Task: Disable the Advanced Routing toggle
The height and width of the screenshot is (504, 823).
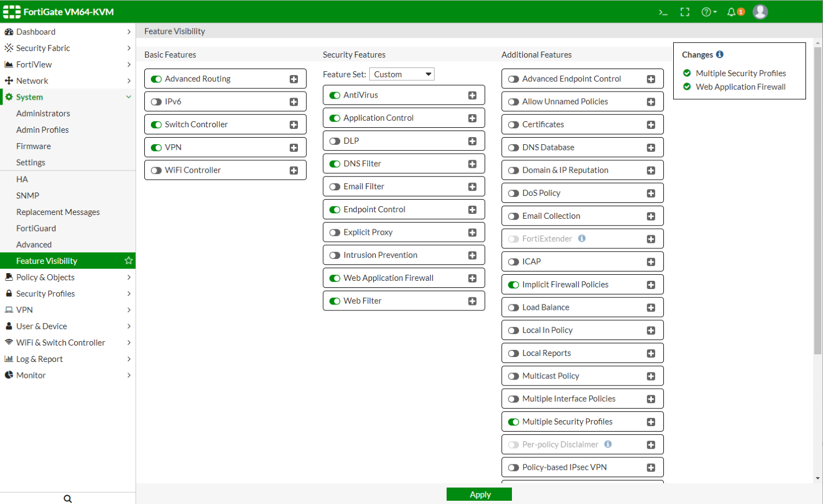Action: tap(156, 79)
